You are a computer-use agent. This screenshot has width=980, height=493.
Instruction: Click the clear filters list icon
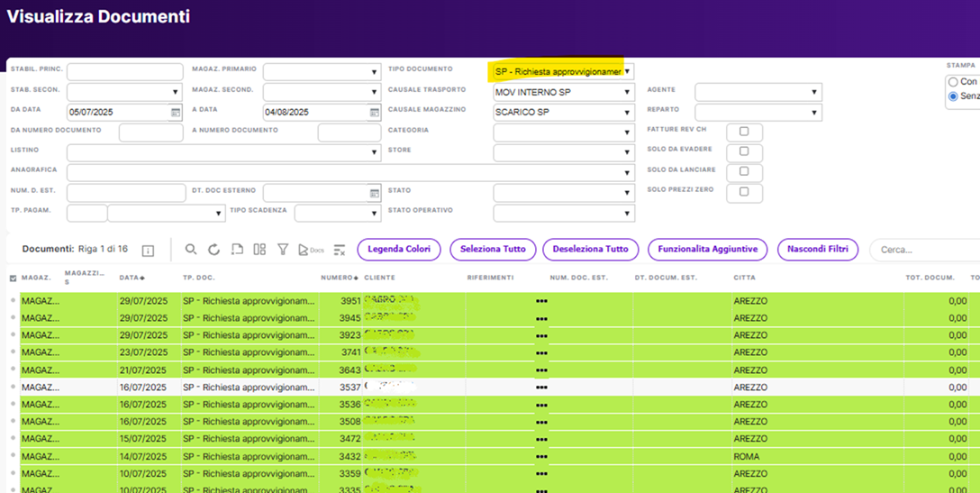pos(340,250)
